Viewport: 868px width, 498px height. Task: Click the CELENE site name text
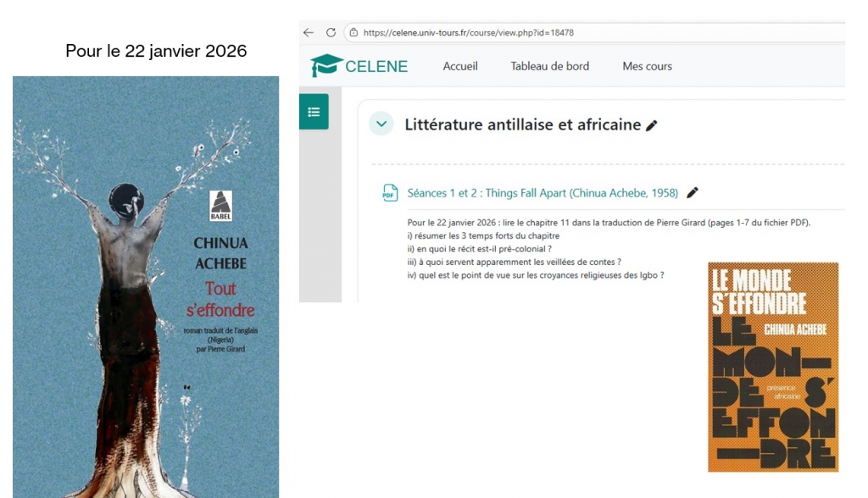tap(376, 66)
